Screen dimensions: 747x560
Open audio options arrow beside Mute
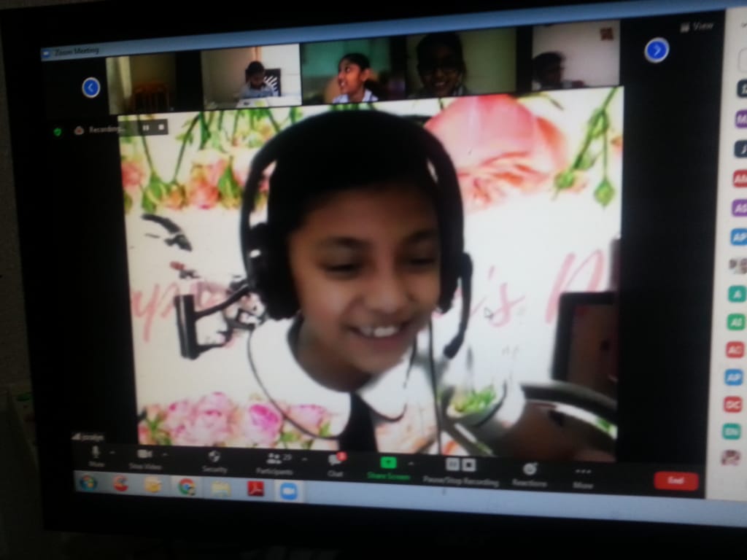pos(113,453)
